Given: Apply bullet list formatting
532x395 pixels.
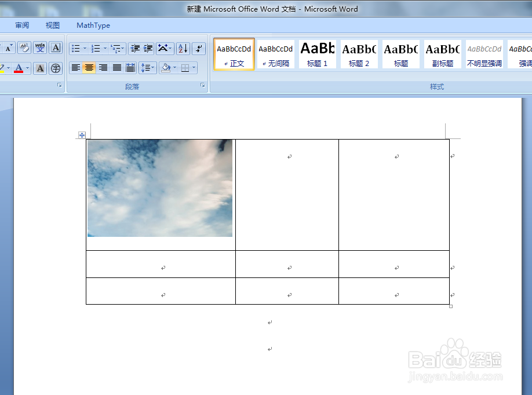Looking at the screenshot, I should [x=76, y=49].
